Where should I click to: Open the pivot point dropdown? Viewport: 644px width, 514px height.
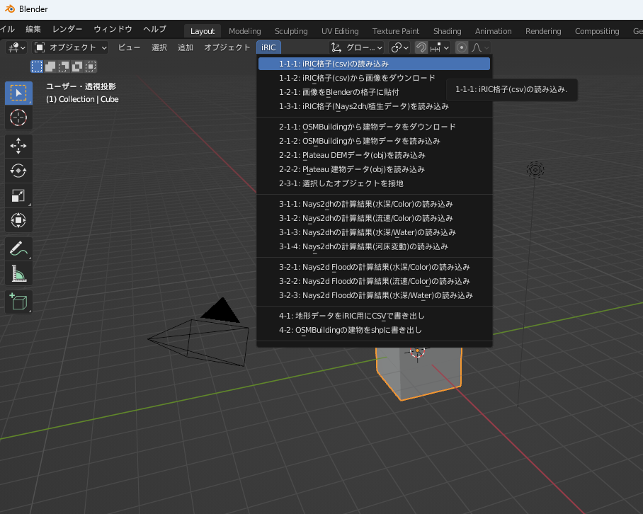[x=400, y=48]
